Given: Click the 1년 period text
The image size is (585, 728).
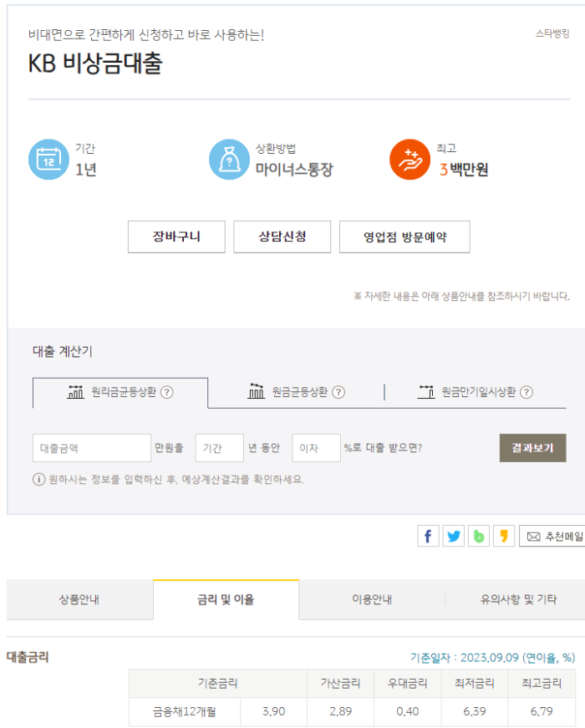Looking at the screenshot, I should point(86,170).
